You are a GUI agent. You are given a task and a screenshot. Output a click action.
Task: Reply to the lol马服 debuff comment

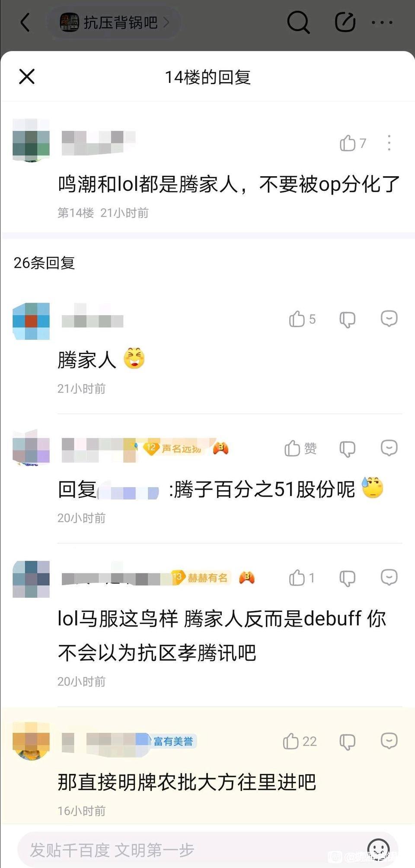389,577
